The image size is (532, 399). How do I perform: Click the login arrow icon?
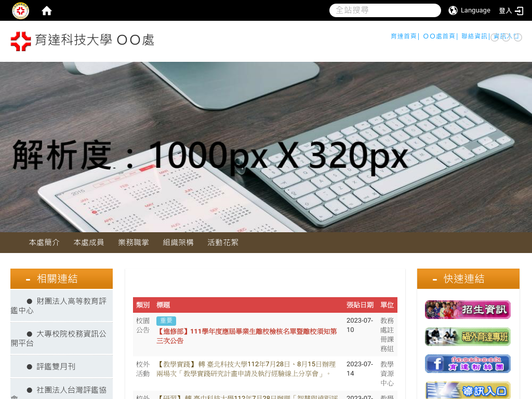[x=519, y=11]
